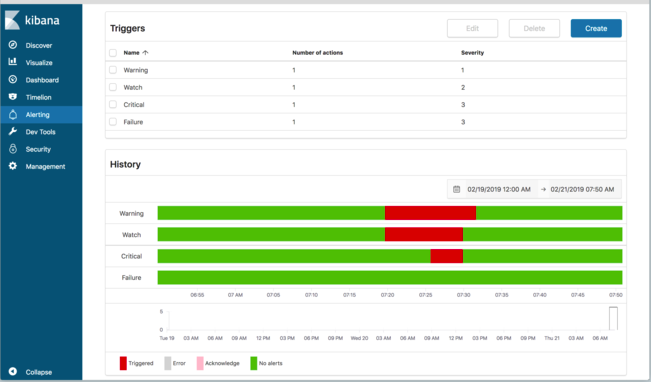Click the green No alerts legend swatch
This screenshot has width=651, height=382.
click(254, 363)
